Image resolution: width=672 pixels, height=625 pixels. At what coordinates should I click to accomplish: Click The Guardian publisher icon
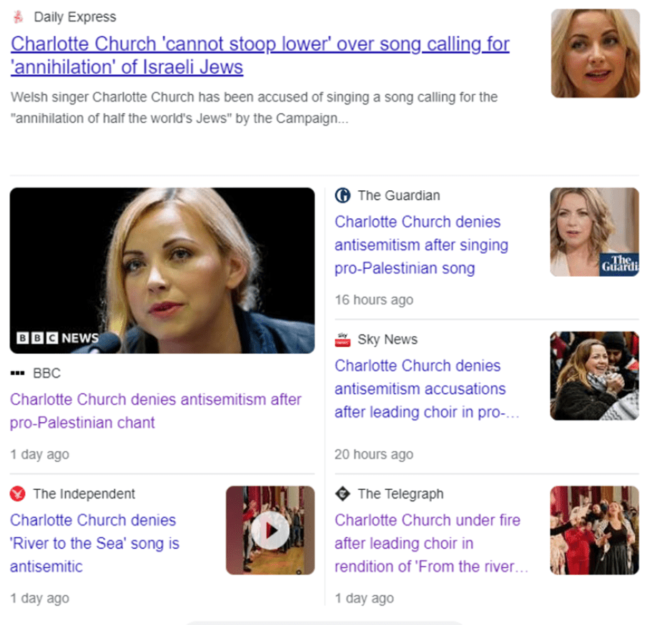point(342,195)
